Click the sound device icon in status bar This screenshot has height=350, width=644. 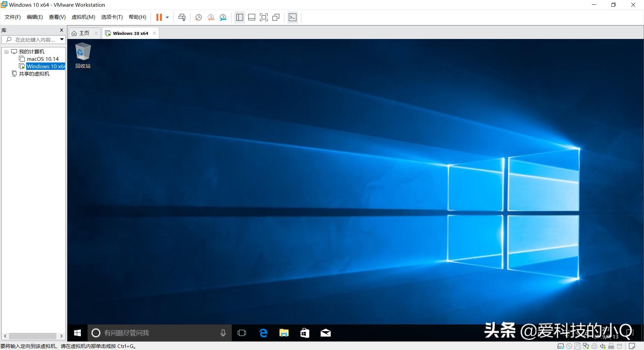click(x=603, y=346)
